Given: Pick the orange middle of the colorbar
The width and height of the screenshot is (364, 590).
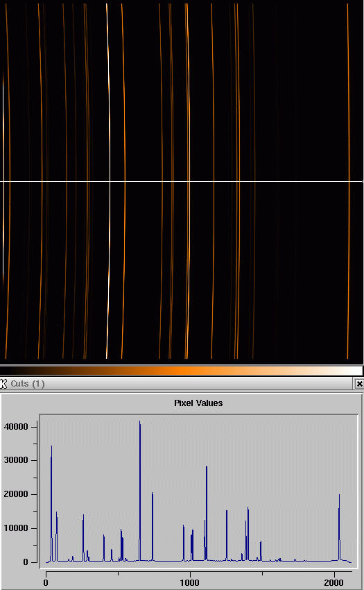Looking at the screenshot, I should (x=181, y=371).
